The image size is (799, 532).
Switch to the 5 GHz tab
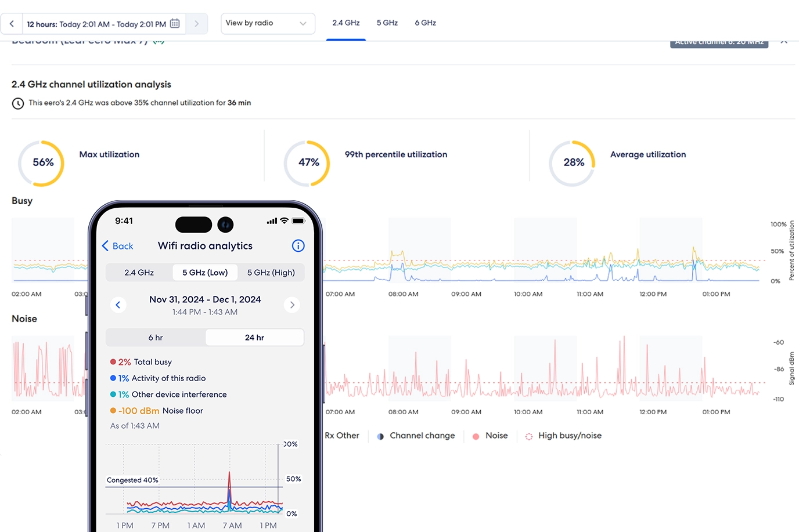tap(387, 23)
